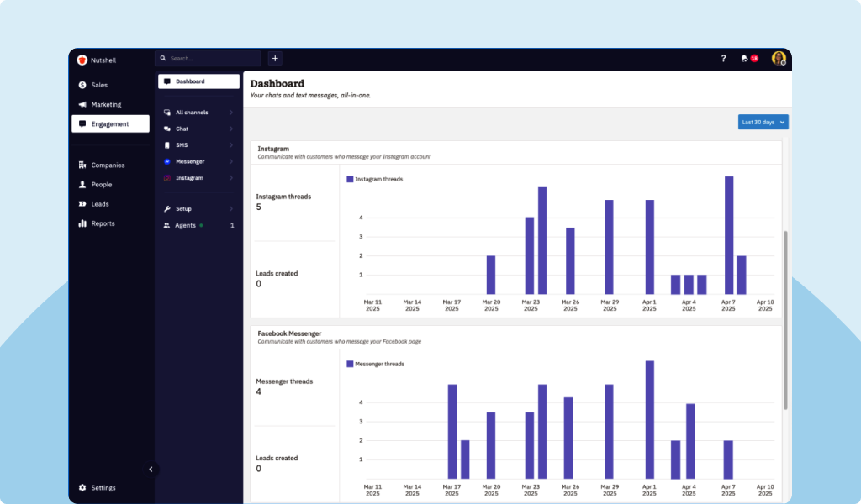This screenshot has width=861, height=504.
Task: Open your profile avatar picture
Action: tap(778, 58)
